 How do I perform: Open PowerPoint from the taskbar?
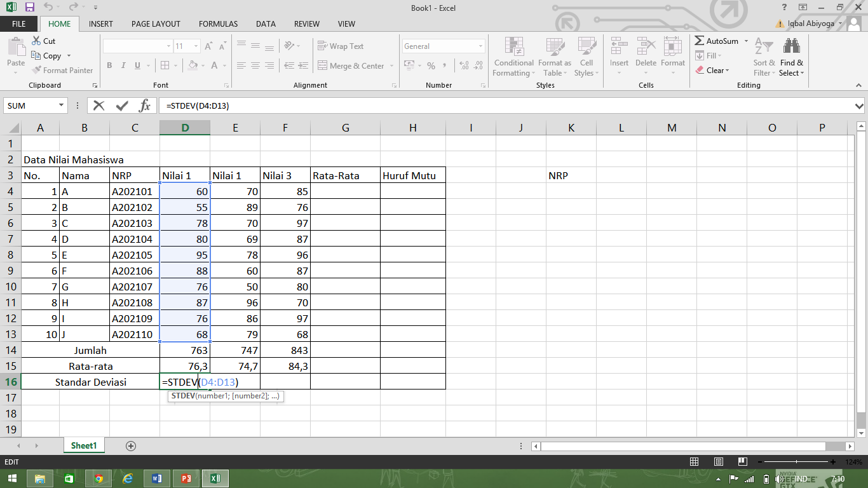186,478
